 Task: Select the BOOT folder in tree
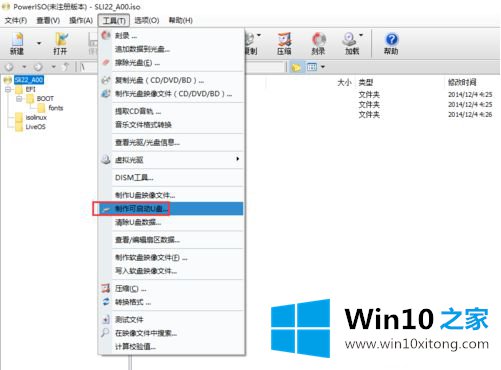pos(45,99)
